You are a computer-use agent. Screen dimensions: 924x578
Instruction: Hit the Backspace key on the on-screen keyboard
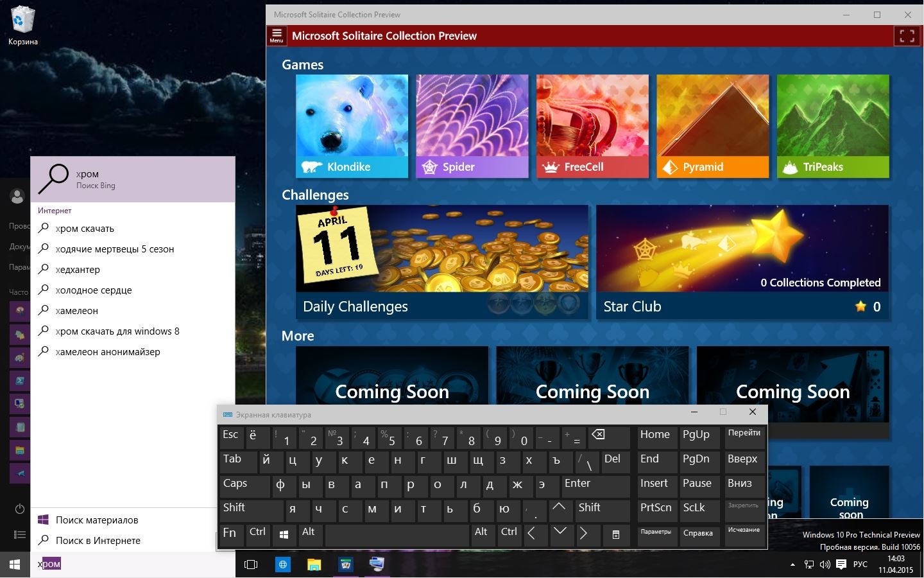pos(608,438)
